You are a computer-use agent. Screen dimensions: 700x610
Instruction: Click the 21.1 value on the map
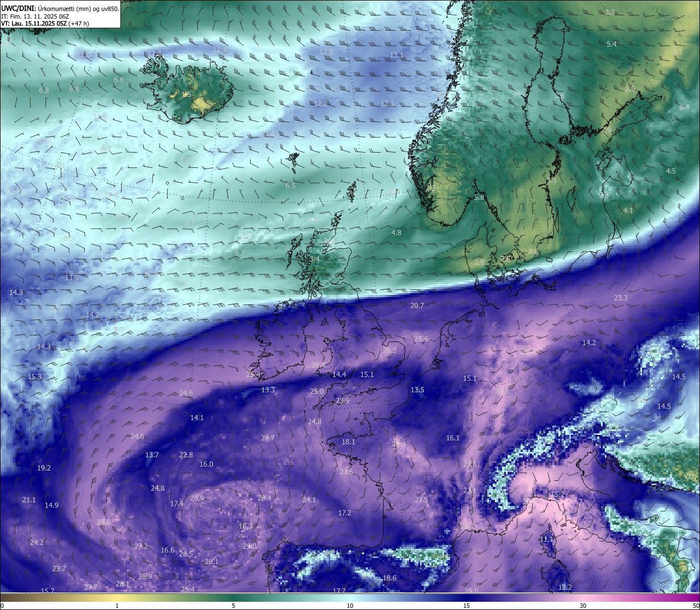coord(29,499)
